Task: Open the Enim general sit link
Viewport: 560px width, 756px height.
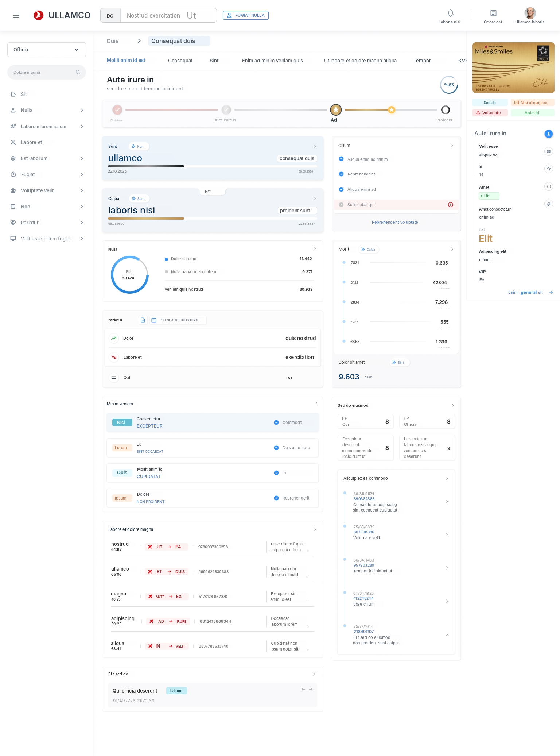Action: (530, 292)
